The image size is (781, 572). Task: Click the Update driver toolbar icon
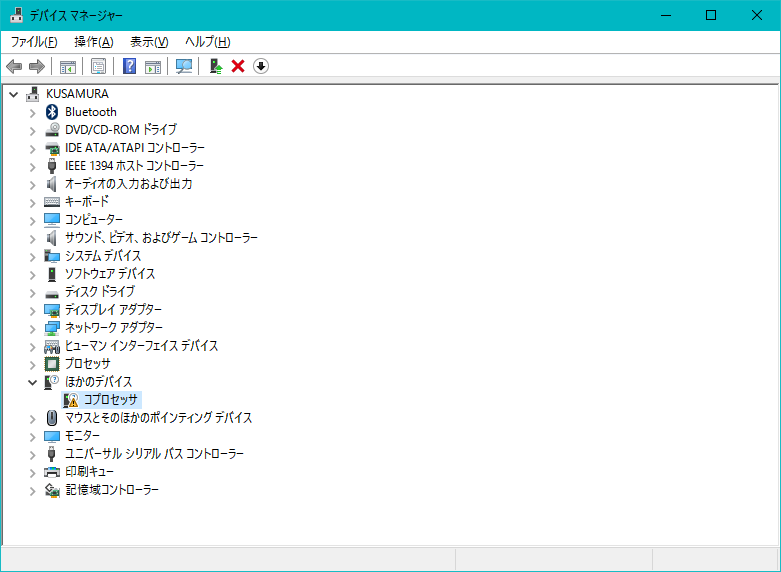click(215, 66)
